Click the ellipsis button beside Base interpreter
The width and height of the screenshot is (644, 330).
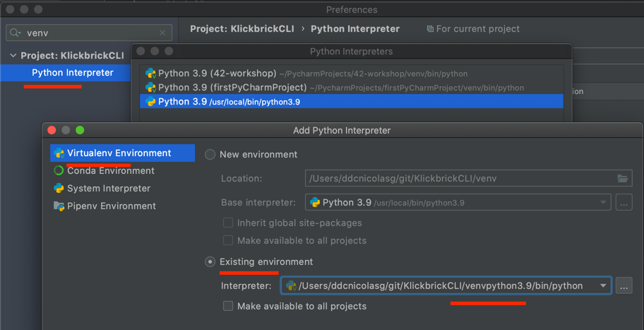click(624, 203)
